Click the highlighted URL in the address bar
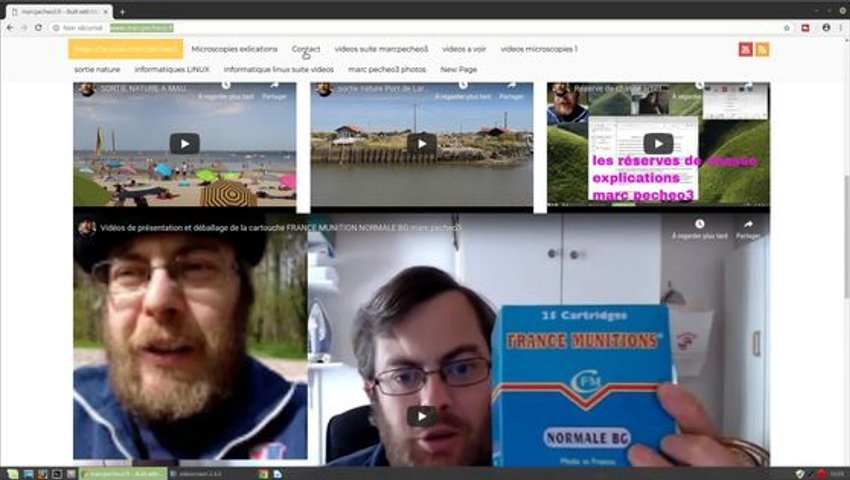 click(141, 28)
